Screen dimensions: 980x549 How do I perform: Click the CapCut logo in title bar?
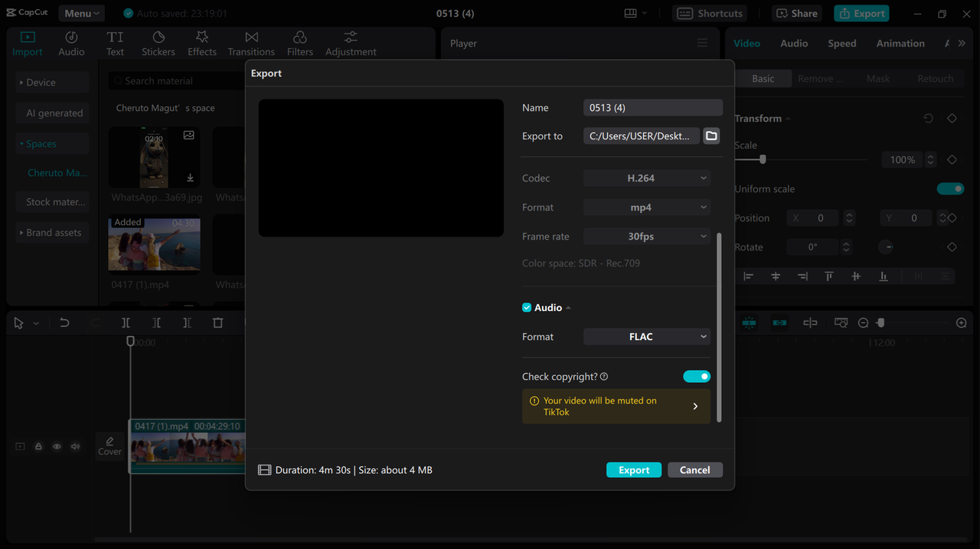pos(27,13)
